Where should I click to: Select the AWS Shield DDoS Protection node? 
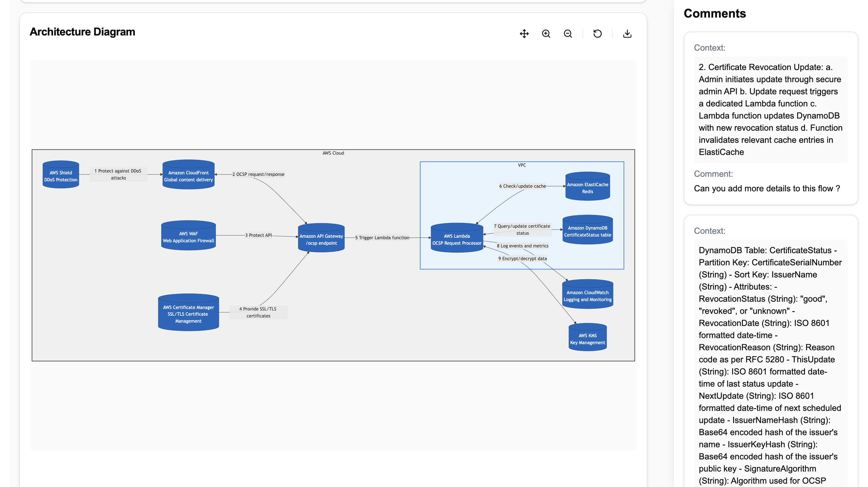coord(61,175)
